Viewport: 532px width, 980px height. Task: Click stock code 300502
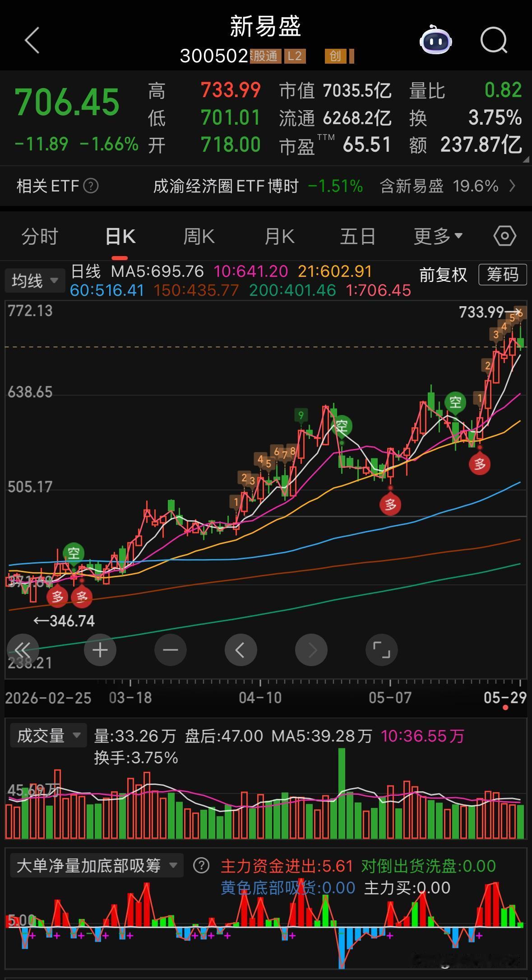coord(214,56)
